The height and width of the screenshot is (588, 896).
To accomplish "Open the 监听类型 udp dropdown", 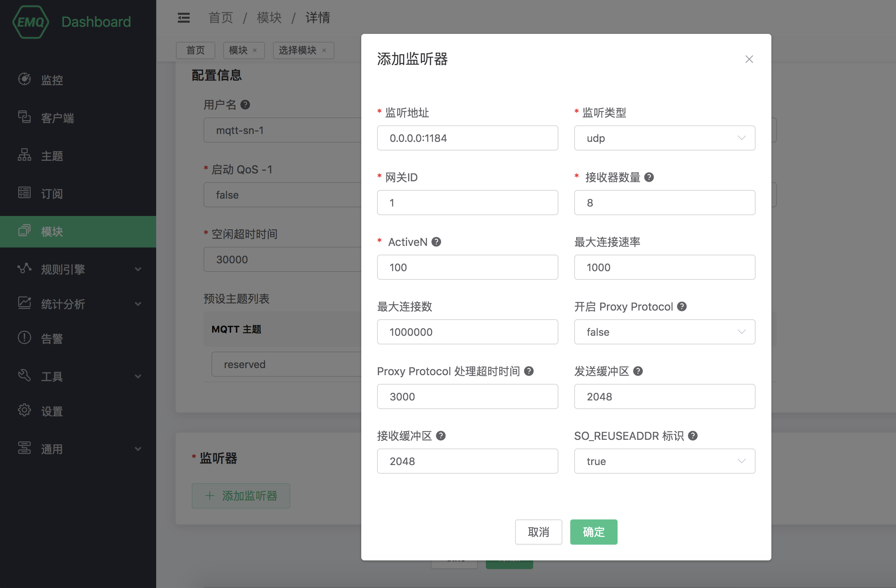I will [x=665, y=138].
